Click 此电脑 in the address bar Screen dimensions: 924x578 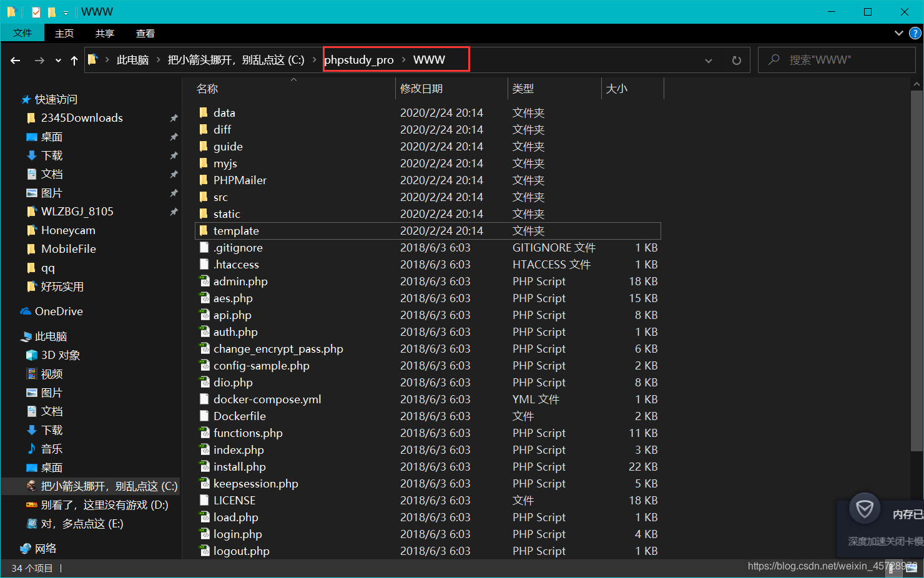132,60
